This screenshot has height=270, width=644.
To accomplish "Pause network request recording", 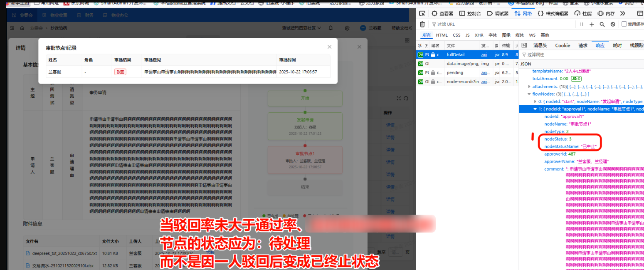I will pos(582,24).
